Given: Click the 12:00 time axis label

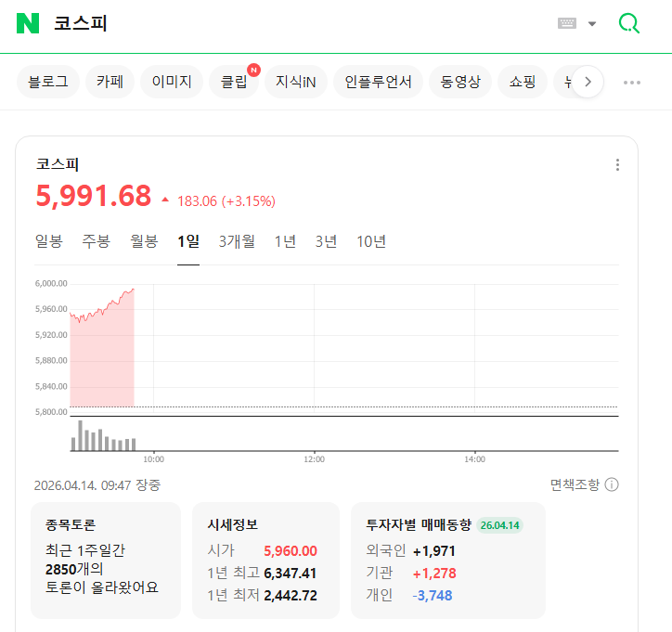Looking at the screenshot, I should [314, 459].
